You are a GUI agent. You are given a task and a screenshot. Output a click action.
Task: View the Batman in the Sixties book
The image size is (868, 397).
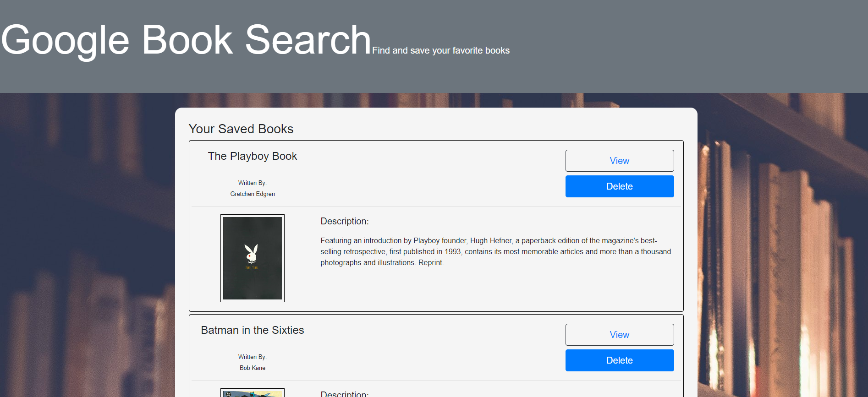[x=619, y=335]
